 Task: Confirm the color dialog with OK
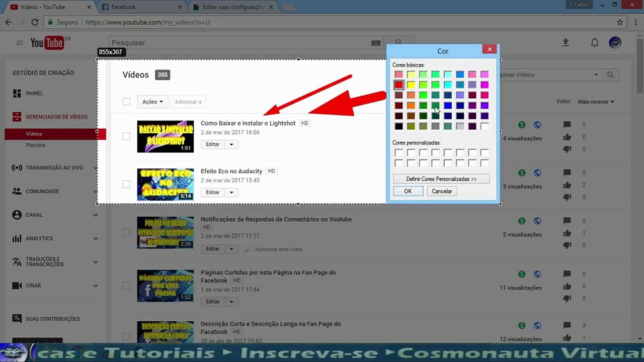pyautogui.click(x=408, y=191)
